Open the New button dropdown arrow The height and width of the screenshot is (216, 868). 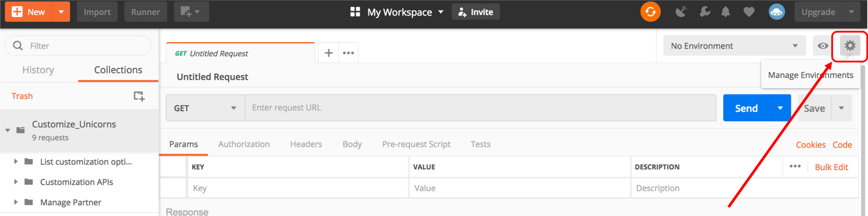tap(61, 12)
